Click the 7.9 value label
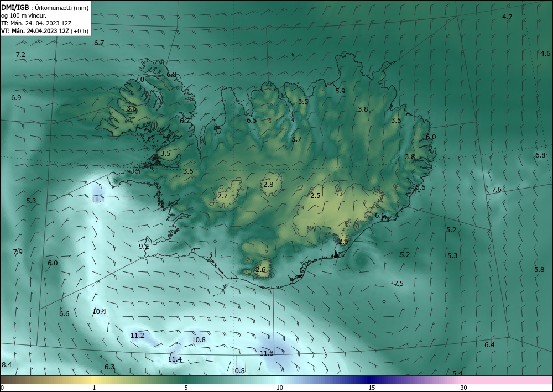The height and width of the screenshot is (392, 553). (x=18, y=252)
